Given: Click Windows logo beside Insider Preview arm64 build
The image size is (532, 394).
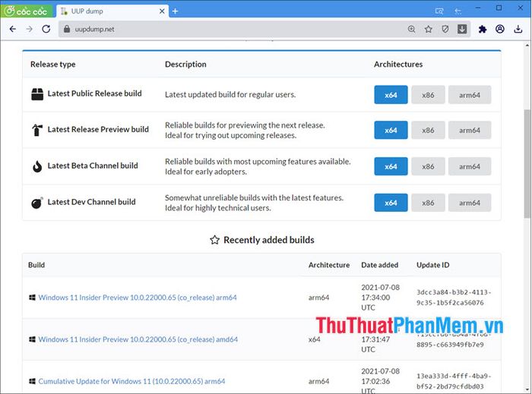Looking at the screenshot, I should tap(32, 298).
